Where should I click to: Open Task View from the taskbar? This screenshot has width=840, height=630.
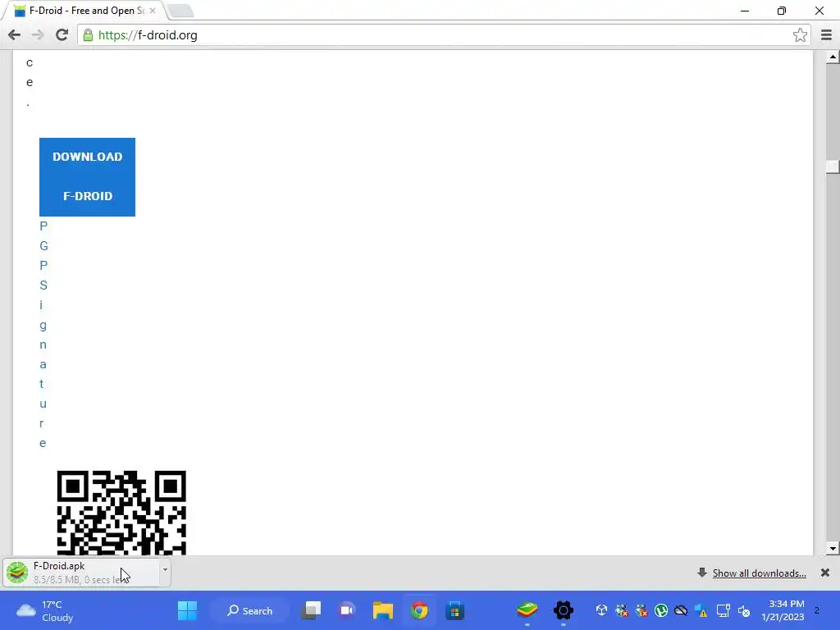(x=312, y=610)
